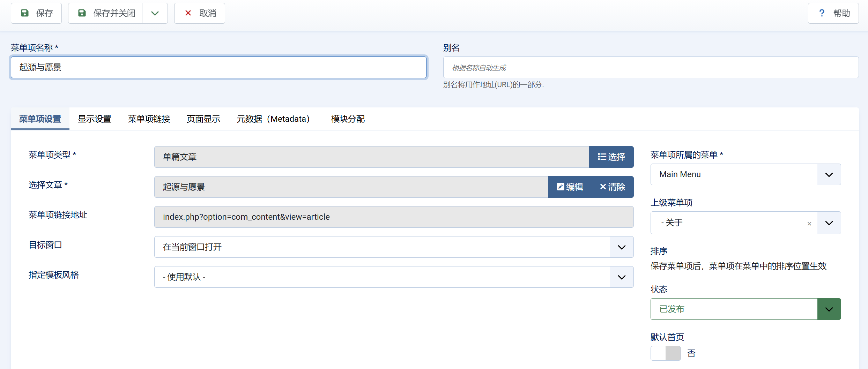Click the Alias (别名) input field
The height and width of the screenshot is (369, 868).
coord(651,67)
